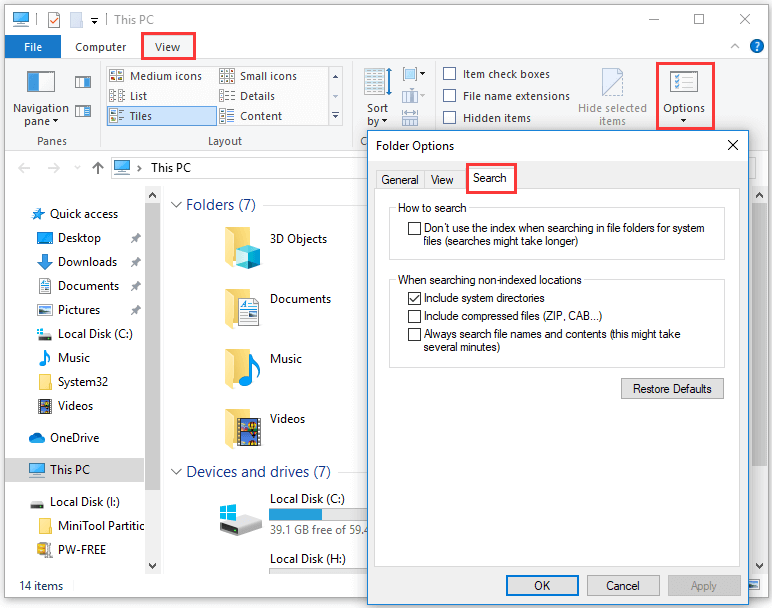Enable File name extensions checkbox
Viewport: 772px width, 608px height.
coord(450,96)
